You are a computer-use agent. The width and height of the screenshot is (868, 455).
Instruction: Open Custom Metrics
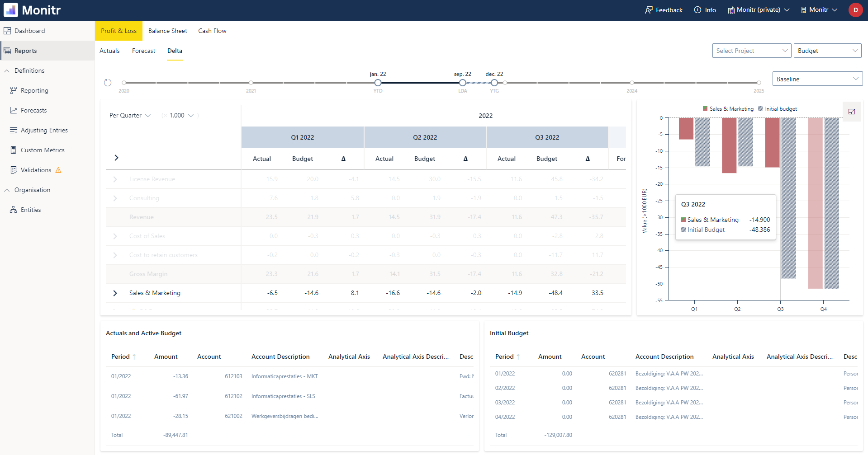point(43,150)
